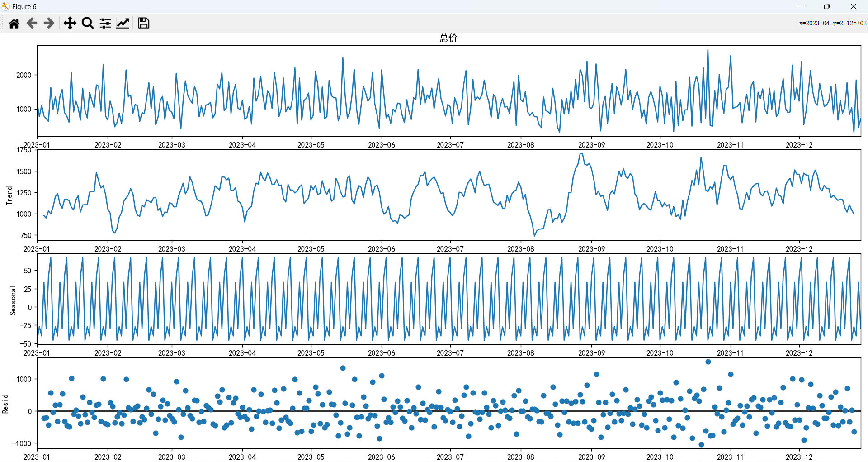Click the Figure 6 window icon
This screenshot has height=462, width=868.
click(x=5, y=6)
